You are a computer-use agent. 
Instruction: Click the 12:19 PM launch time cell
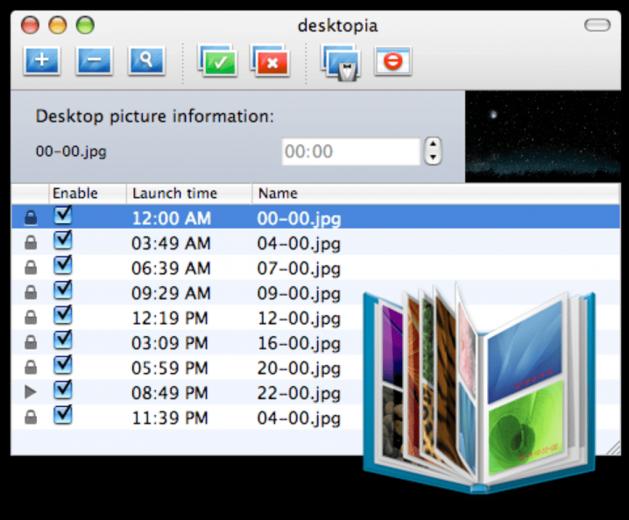pyautogui.click(x=170, y=318)
